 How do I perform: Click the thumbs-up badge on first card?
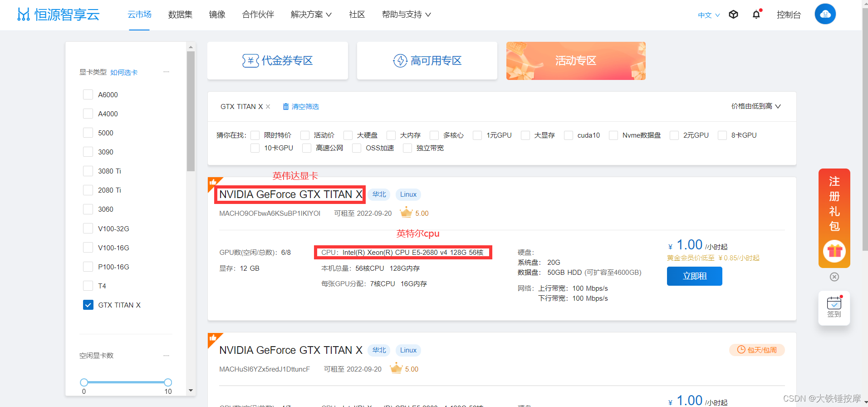[213, 182]
